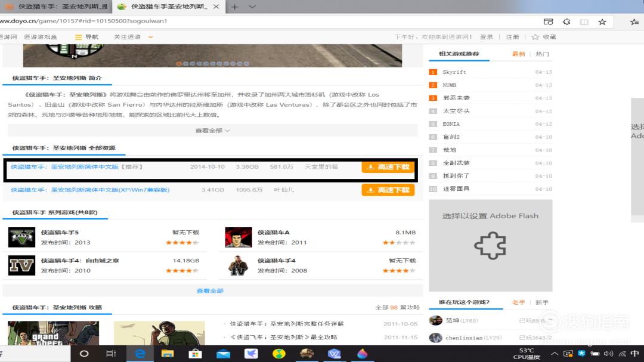This screenshot has height=362, width=644.
Task: Open NUMB in the recommended list
Action: tap(450, 85)
